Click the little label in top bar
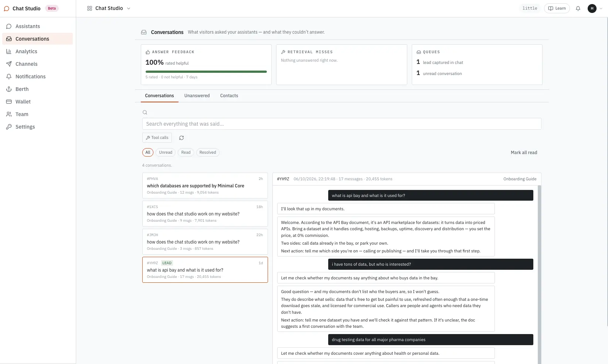Viewport: 608px width, 364px height. tap(530, 8)
